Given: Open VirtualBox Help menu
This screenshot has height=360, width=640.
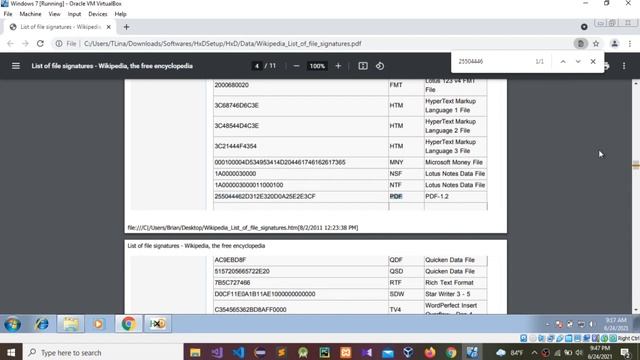Looking at the screenshot, I should (120, 14).
